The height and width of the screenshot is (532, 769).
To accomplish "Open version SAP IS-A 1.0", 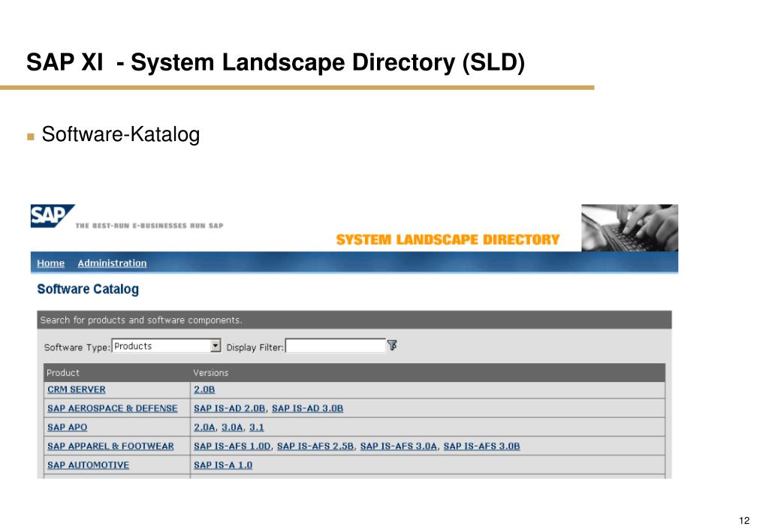I will 223,465.
